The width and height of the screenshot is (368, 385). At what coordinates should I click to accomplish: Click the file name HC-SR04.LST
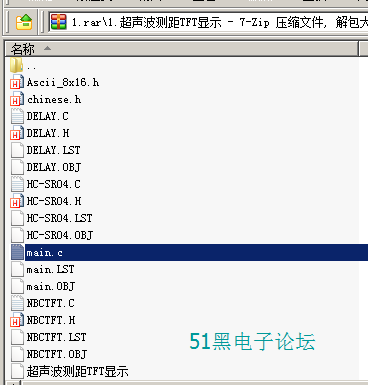(x=59, y=218)
